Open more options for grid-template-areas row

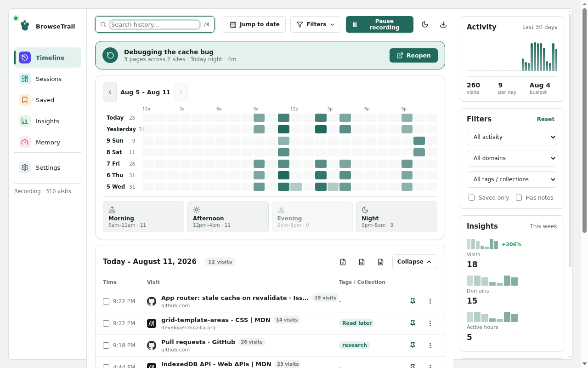430,323
